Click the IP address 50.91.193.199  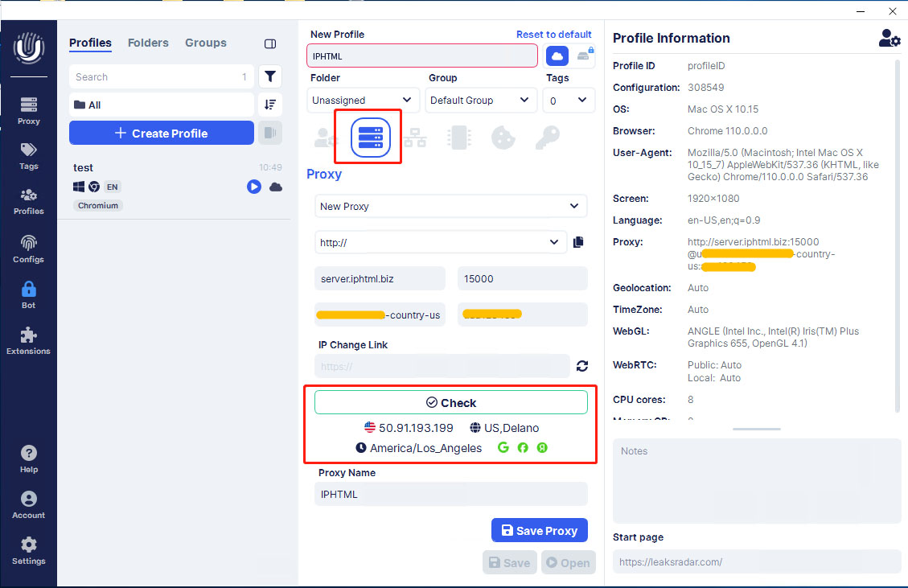point(416,428)
